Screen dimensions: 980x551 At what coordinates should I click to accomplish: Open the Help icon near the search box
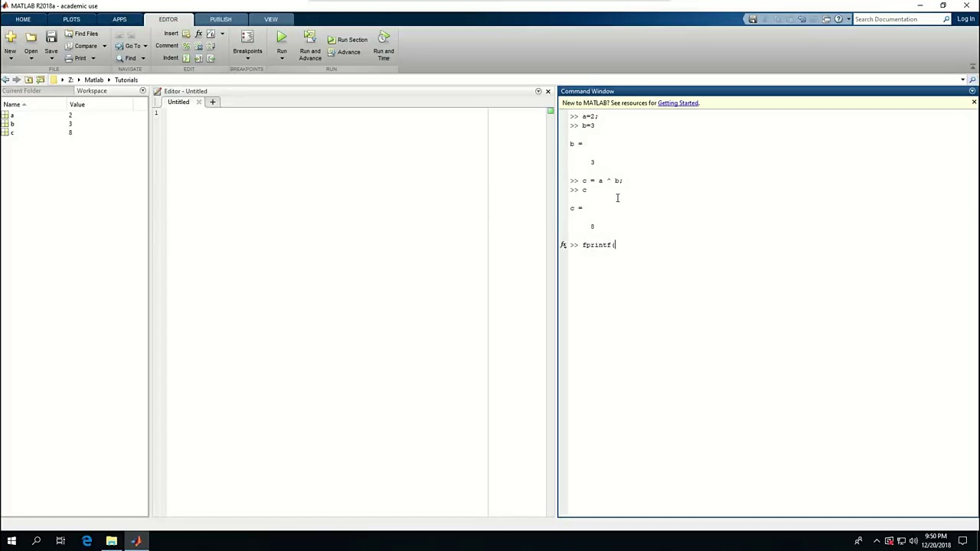838,19
